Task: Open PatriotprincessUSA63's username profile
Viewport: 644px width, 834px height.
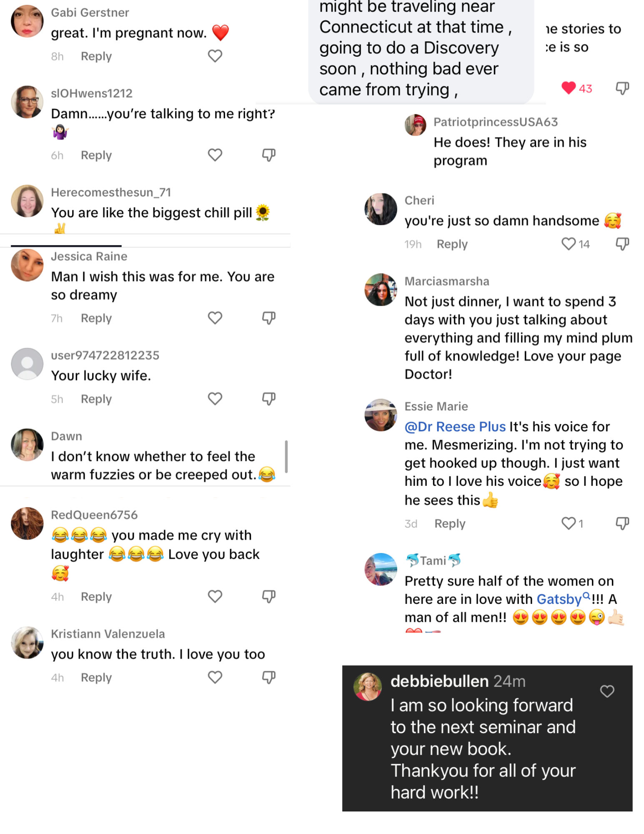Action: 495,122
